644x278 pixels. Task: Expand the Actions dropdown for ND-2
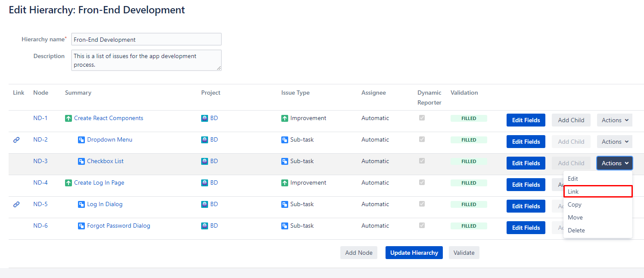pos(614,142)
